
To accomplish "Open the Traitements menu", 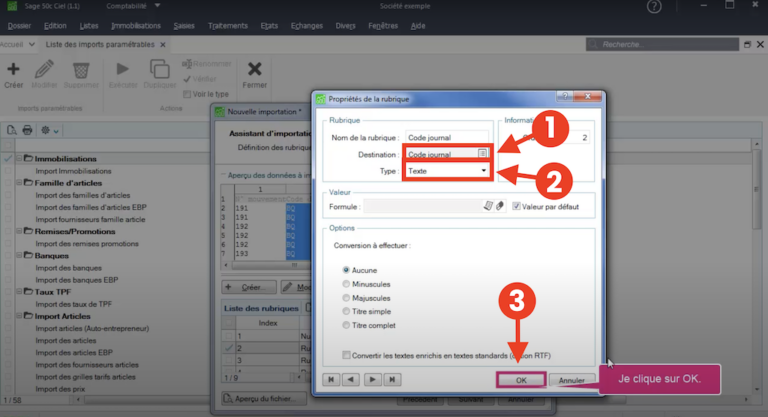I will tap(228, 26).
